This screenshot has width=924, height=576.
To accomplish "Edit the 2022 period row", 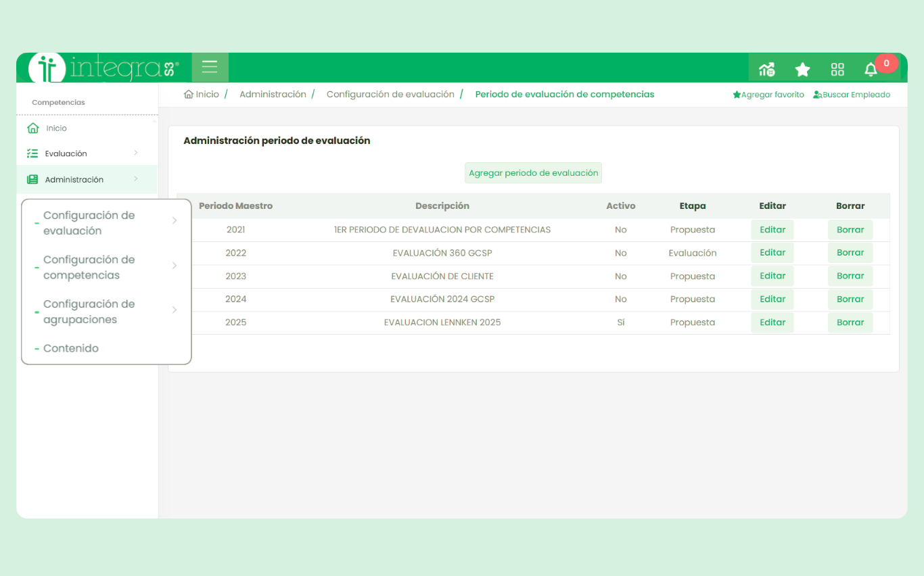I will pyautogui.click(x=772, y=253).
